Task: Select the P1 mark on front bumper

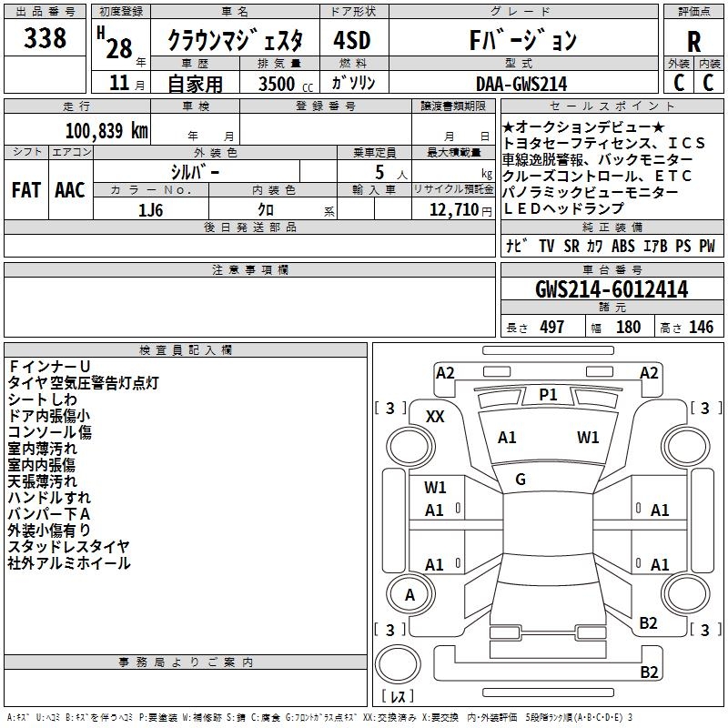Action: [548, 394]
